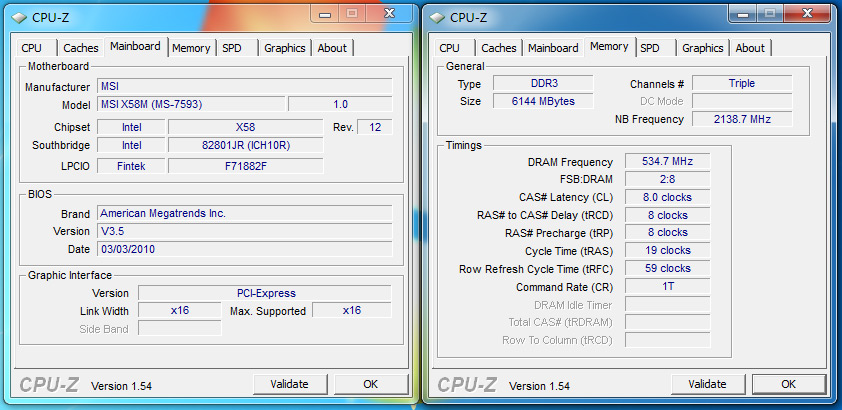Viewport: 842px width, 410px height.
Task: Click CPU-Z title icon of left window
Action: [x=19, y=18]
